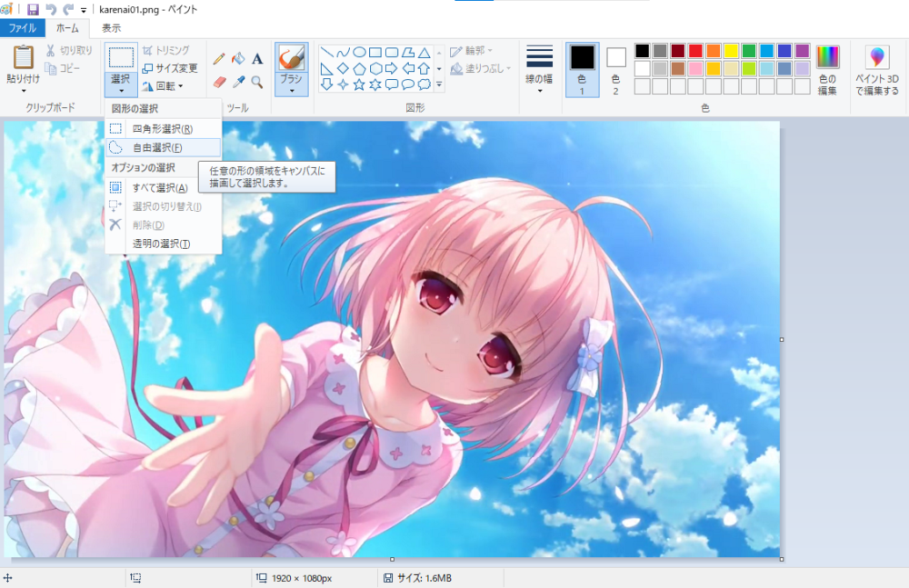This screenshot has height=588, width=909.
Task: Click the Crop (トリミング) button
Action: click(x=165, y=51)
